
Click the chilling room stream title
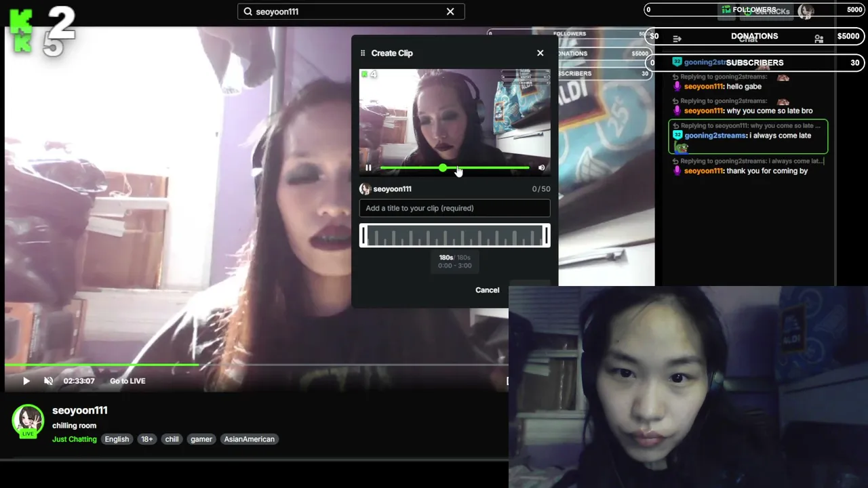click(x=74, y=426)
